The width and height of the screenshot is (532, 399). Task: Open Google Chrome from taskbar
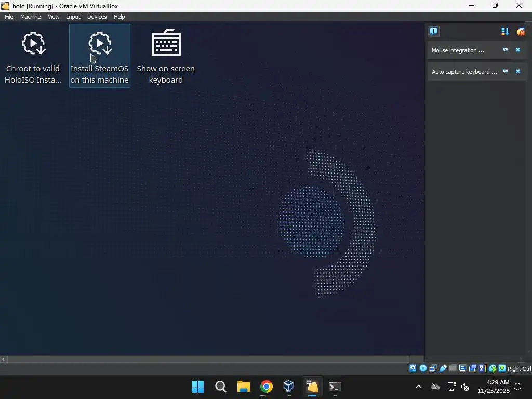(x=267, y=387)
